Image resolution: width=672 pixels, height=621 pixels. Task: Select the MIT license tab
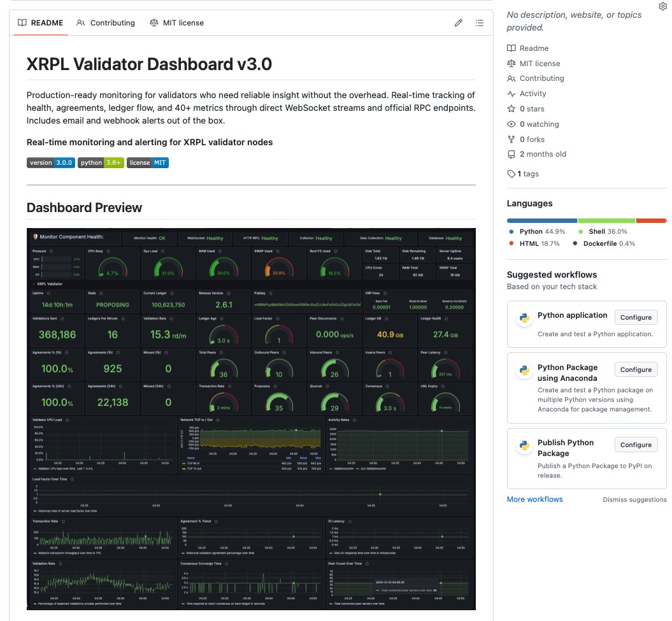[x=176, y=23]
